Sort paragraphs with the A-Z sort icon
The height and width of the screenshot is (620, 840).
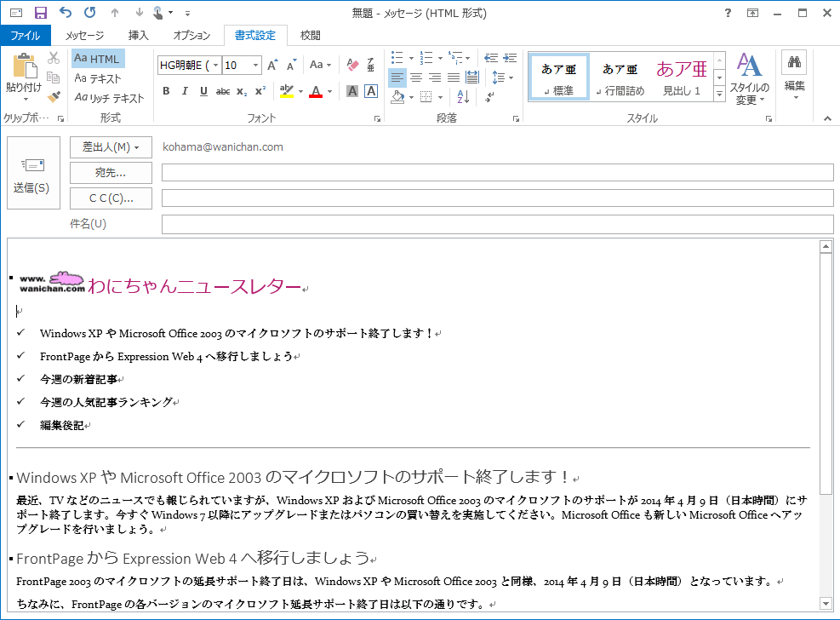click(x=463, y=96)
